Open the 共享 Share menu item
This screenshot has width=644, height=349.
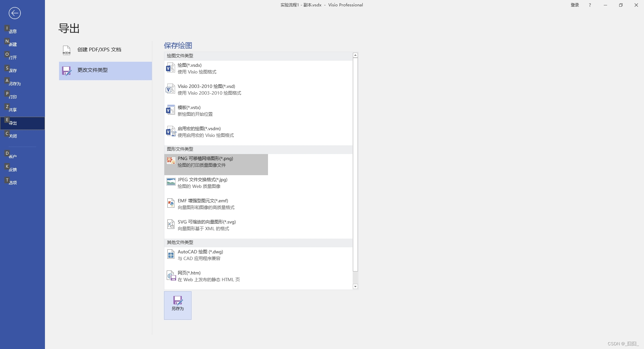pos(22,110)
